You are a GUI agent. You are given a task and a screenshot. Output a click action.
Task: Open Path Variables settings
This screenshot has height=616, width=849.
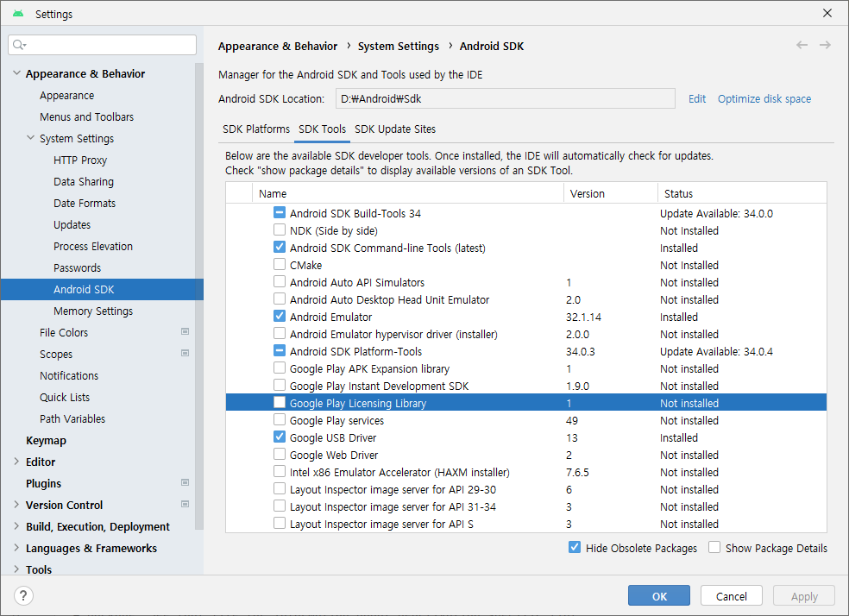click(72, 419)
